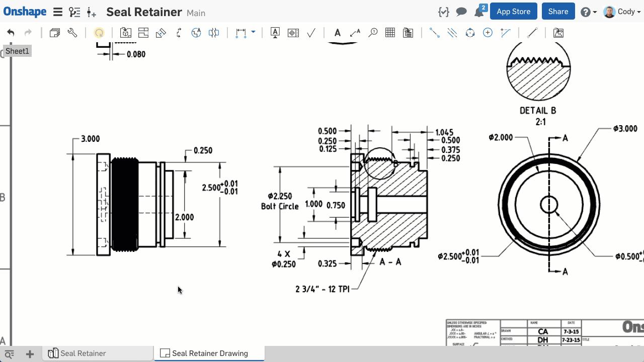This screenshot has width=644, height=362.
Task: Select the Insert view tool
Action: 125,33
